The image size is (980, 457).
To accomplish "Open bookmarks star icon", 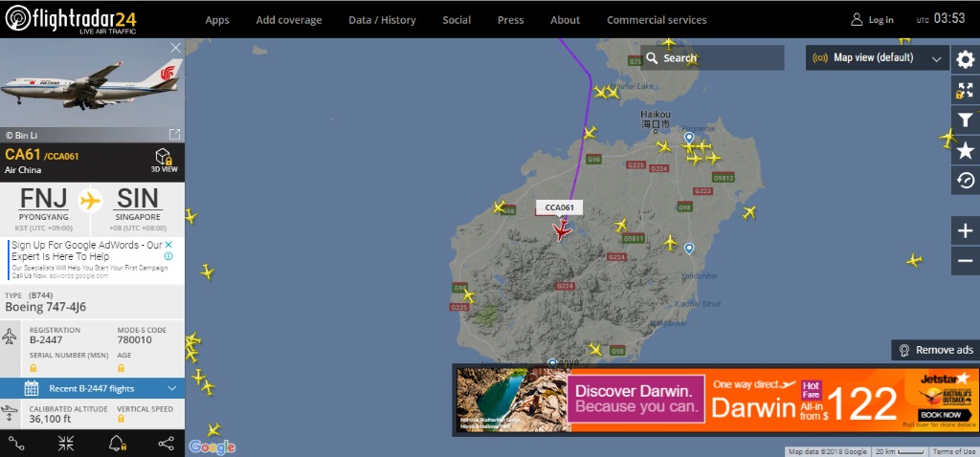I will pyautogui.click(x=965, y=150).
